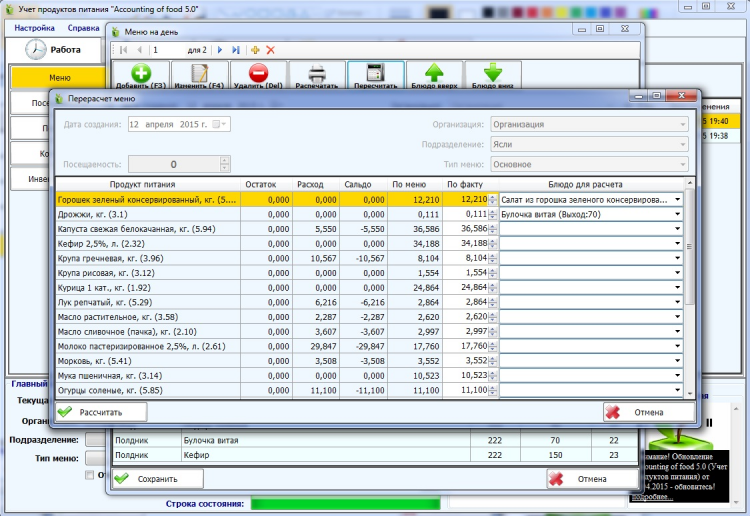
Task: Click the Рассчитать button
Action: pos(100,412)
